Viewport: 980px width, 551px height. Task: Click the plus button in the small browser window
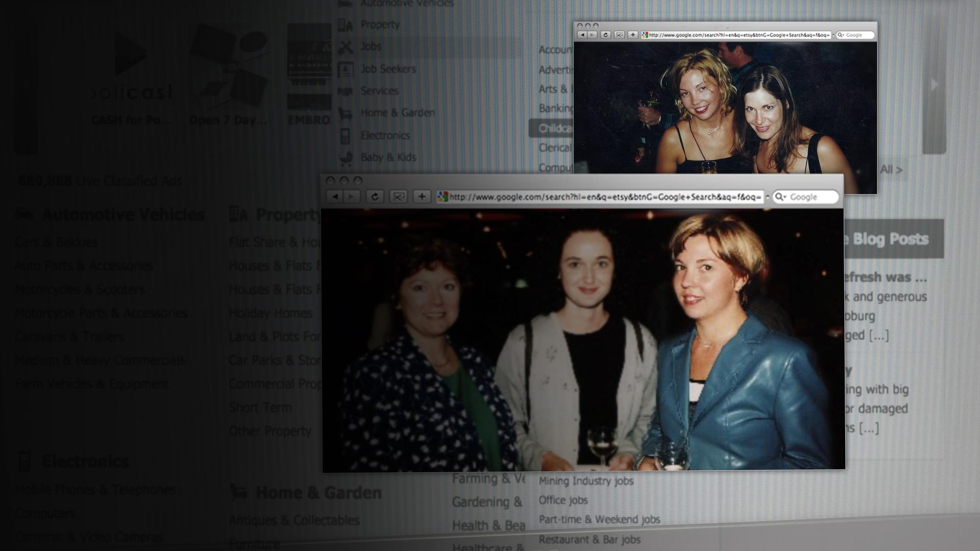point(633,35)
